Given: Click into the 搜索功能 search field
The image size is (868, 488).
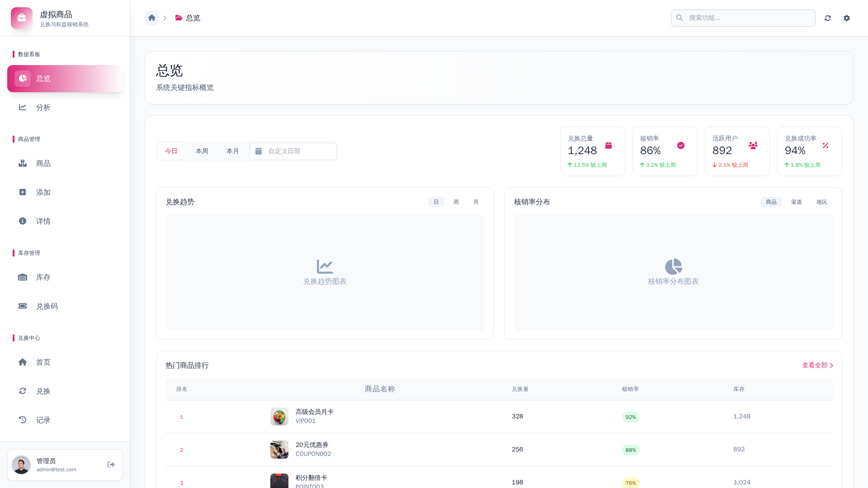Looking at the screenshot, I should (x=748, y=18).
